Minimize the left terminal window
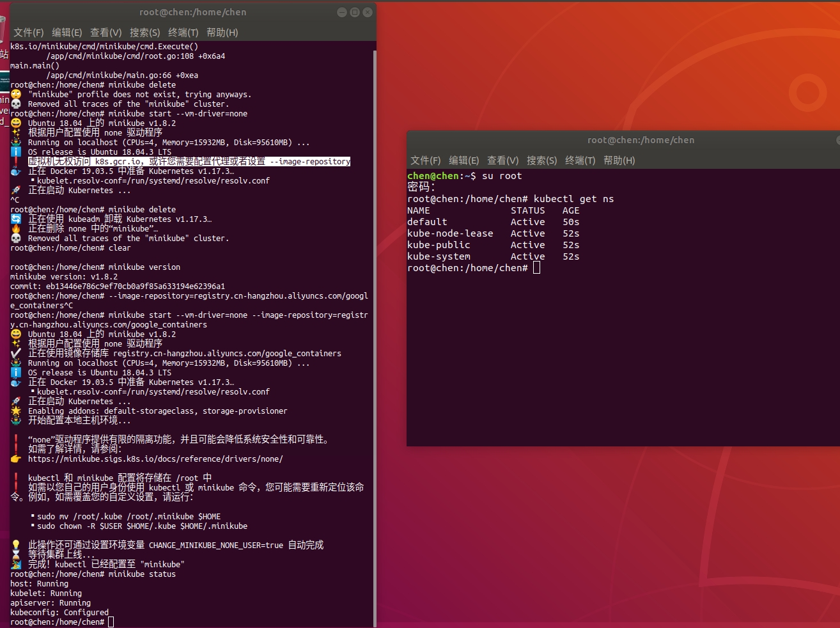Screen dimensions: 840x628 [342, 12]
